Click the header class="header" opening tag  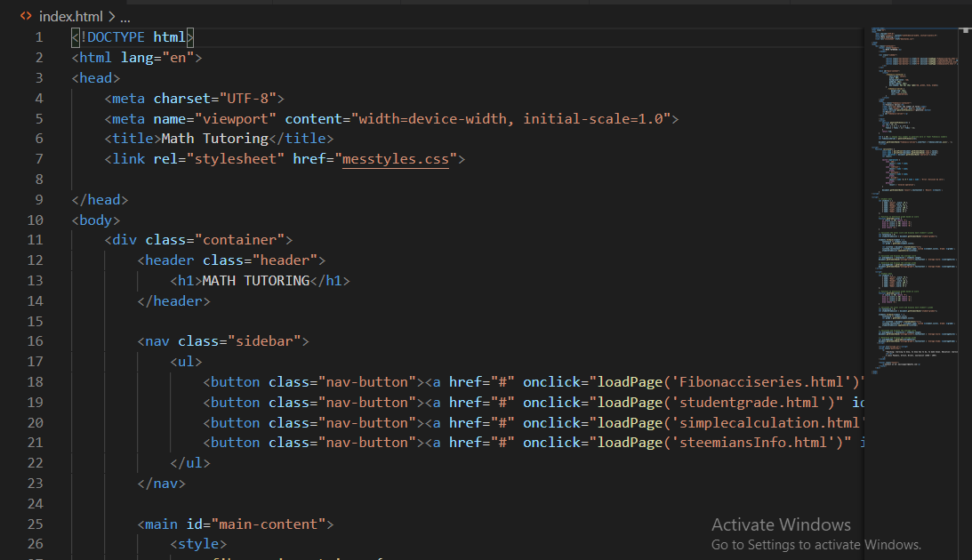coord(231,260)
